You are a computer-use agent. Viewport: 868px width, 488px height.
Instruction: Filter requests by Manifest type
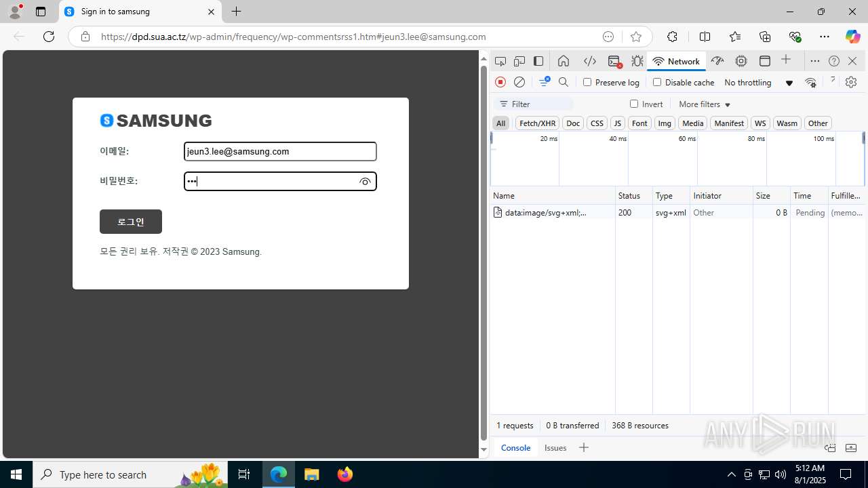point(729,123)
